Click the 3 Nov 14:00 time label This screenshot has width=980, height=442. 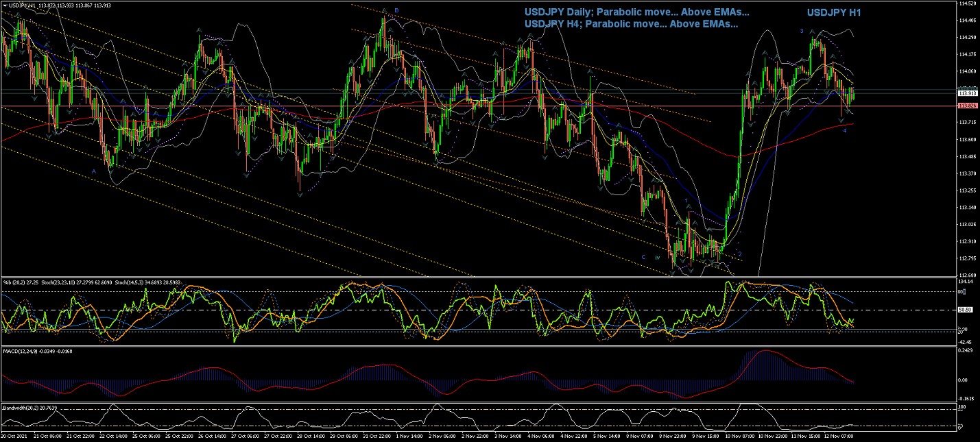pos(510,435)
